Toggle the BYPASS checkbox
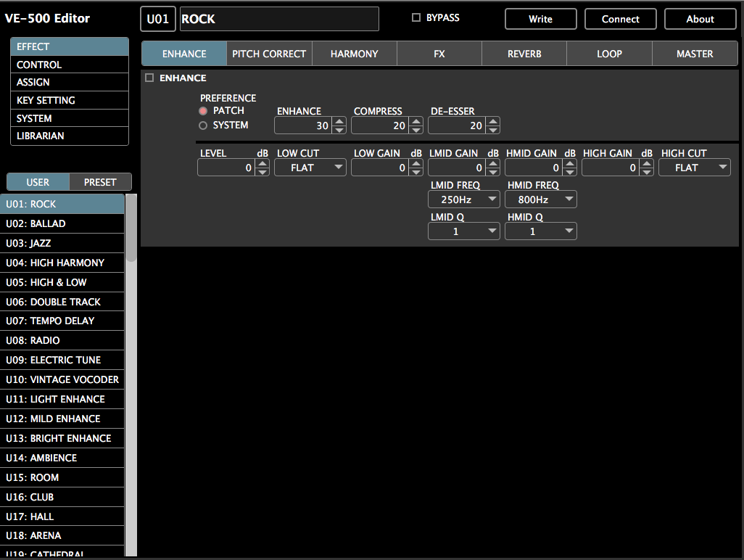Screen dimensions: 744x560 tap(416, 17)
